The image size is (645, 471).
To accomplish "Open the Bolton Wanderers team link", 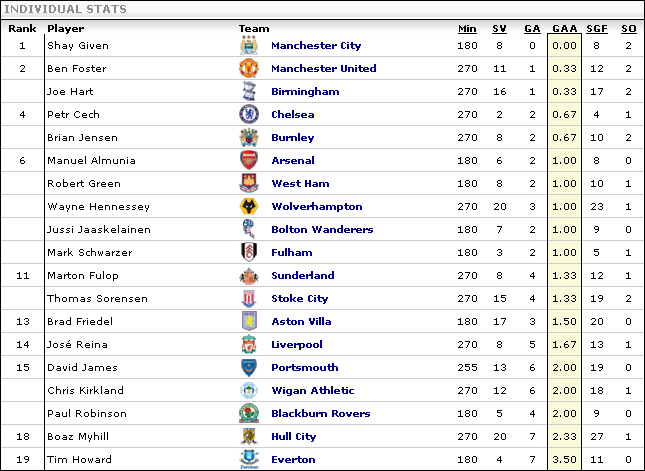I will click(x=322, y=230).
